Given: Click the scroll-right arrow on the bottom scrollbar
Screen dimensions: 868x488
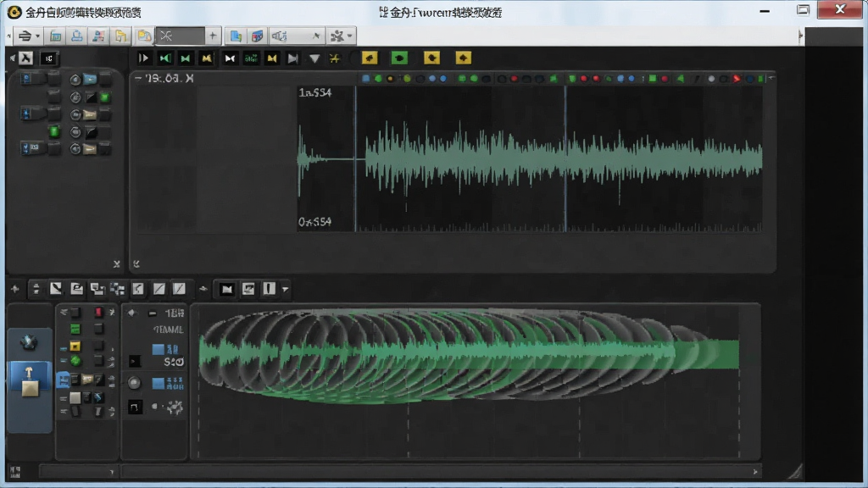Looking at the screenshot, I should (x=755, y=472).
